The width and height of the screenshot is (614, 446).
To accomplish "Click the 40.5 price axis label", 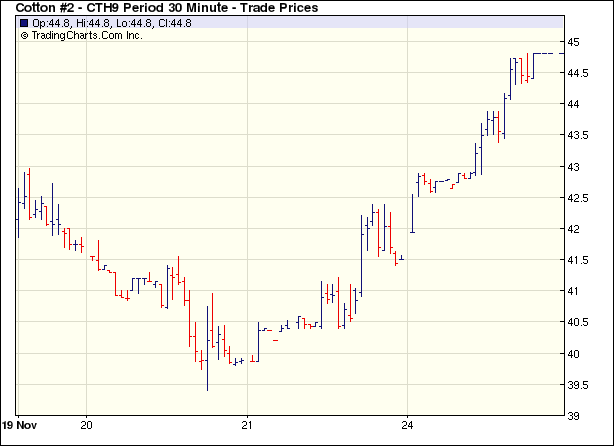I will click(579, 322).
